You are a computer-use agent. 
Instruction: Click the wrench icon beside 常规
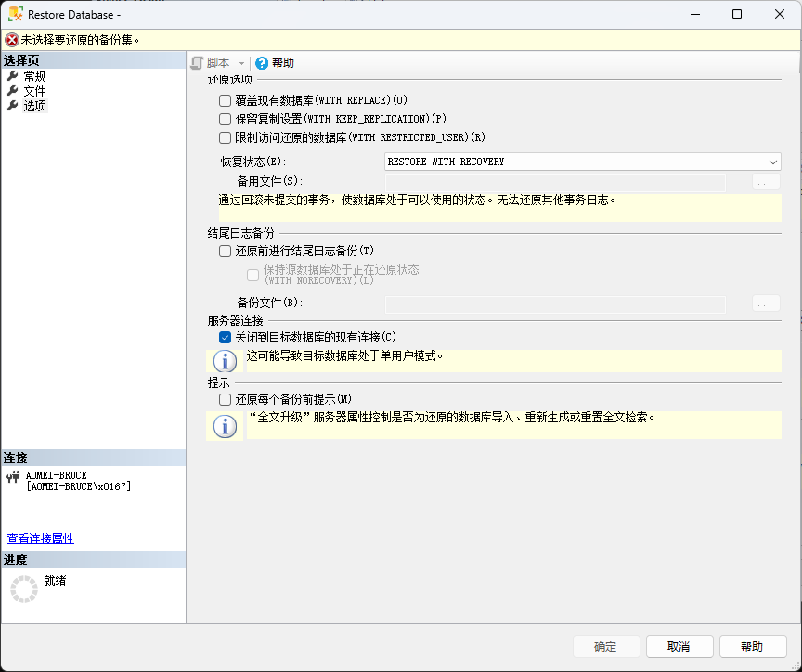pos(13,76)
